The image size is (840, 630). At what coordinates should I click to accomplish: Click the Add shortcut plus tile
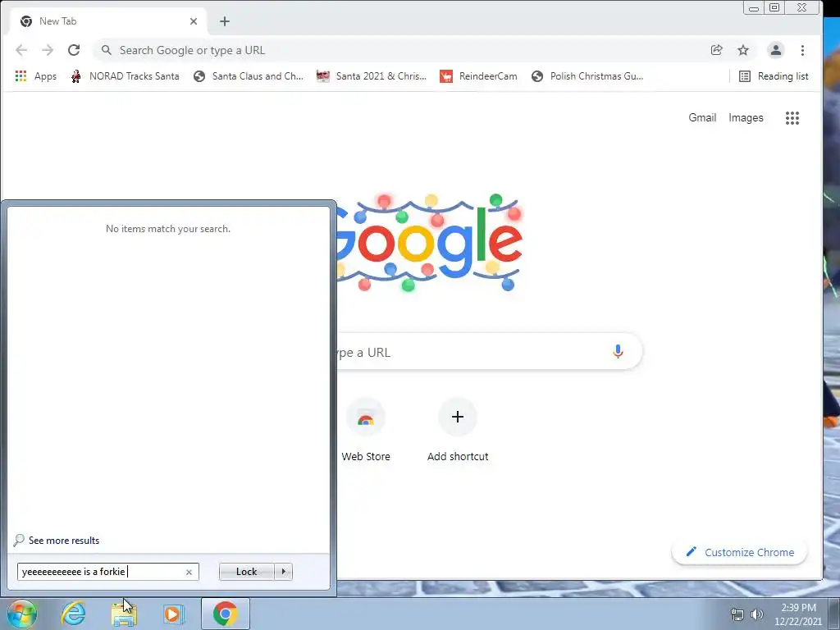tap(458, 431)
